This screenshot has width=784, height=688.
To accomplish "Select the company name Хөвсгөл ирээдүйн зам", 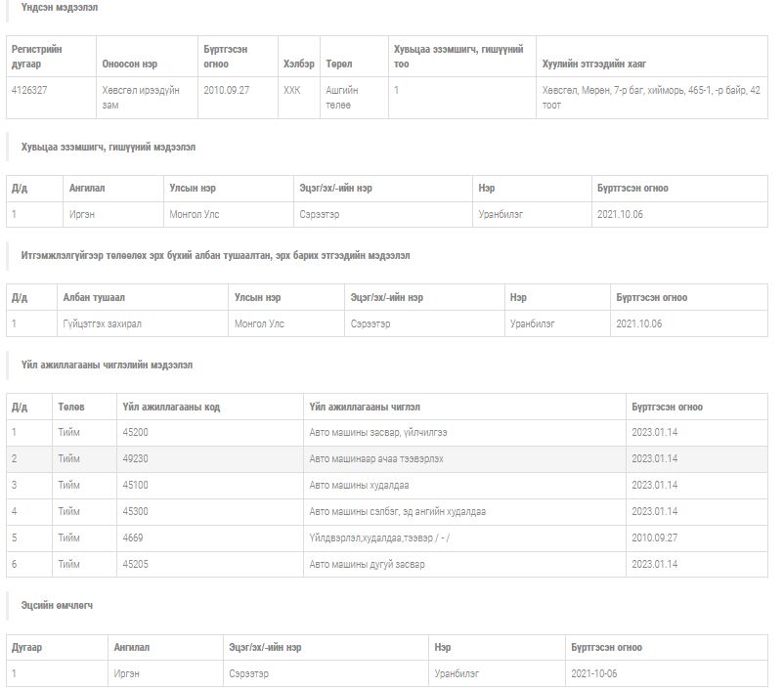I will pos(140,97).
